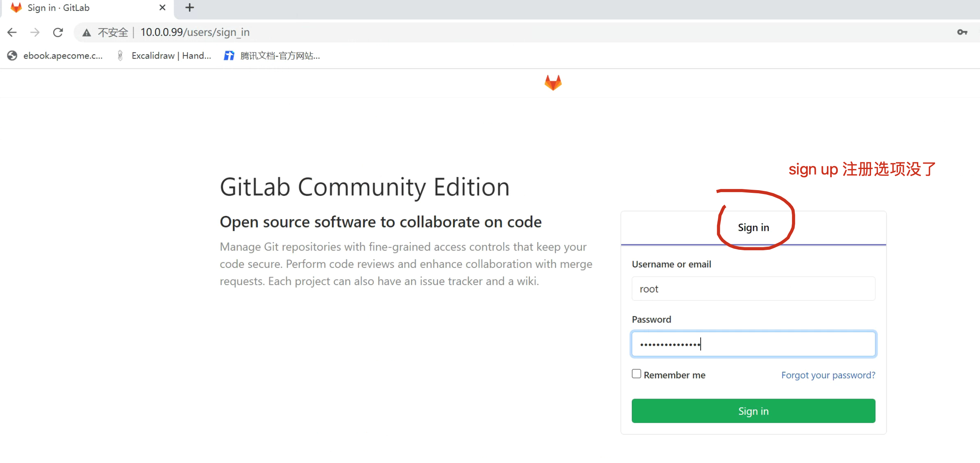The height and width of the screenshot is (463, 980).
Task: Close the GitLab browser tab
Action: tap(163, 8)
